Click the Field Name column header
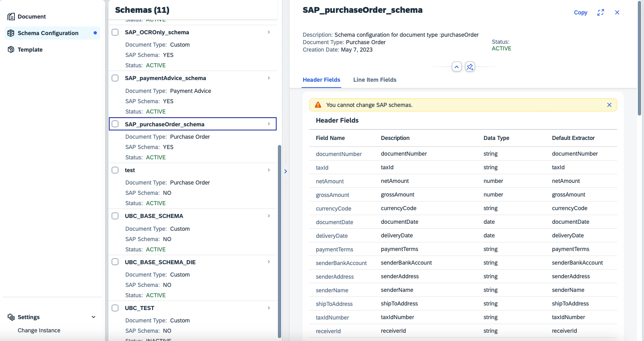 point(330,138)
